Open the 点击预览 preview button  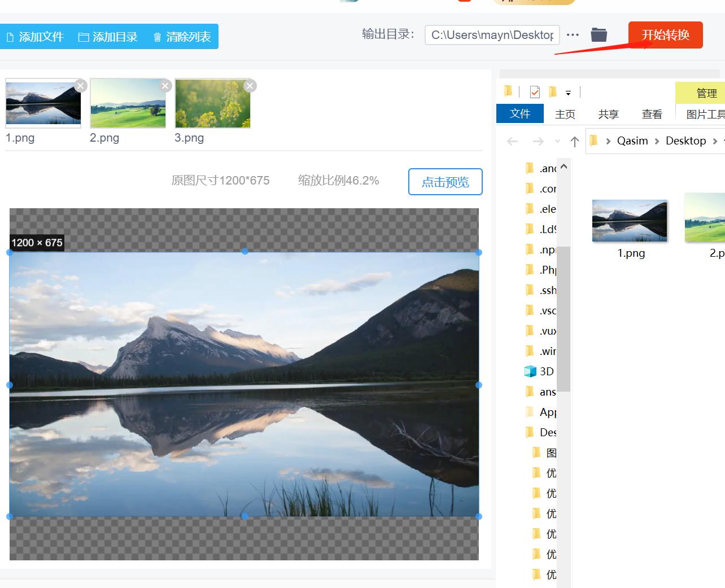[445, 182]
